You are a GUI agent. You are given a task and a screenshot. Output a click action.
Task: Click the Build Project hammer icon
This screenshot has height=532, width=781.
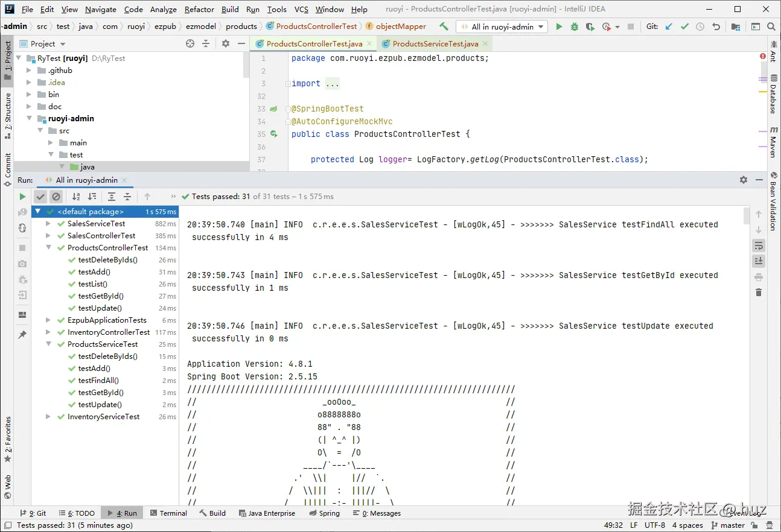[444, 27]
